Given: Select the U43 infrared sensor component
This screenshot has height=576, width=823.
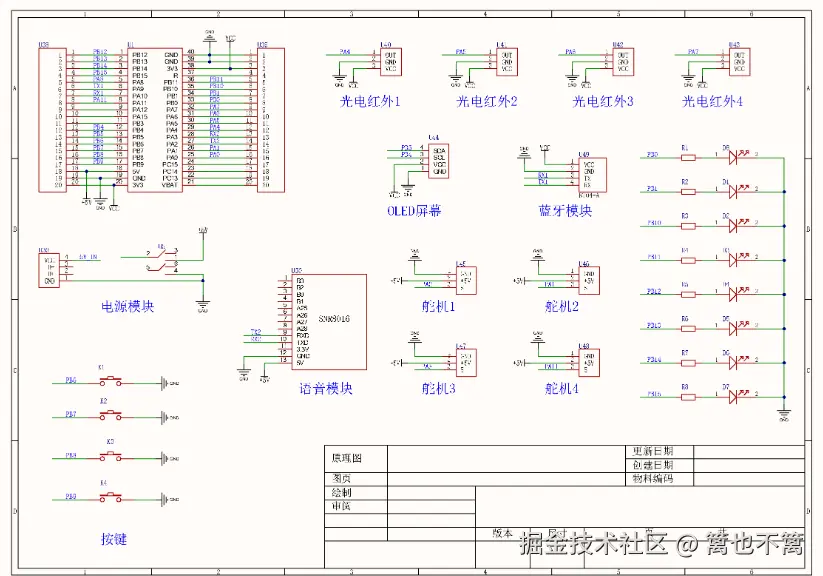Looking at the screenshot, I should click(x=739, y=62).
